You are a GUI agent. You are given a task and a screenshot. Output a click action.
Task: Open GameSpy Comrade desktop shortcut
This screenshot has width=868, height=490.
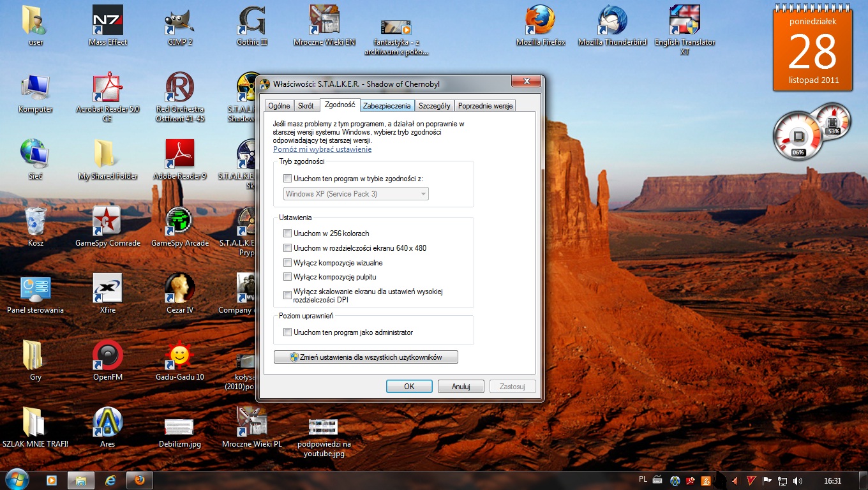pyautogui.click(x=108, y=226)
